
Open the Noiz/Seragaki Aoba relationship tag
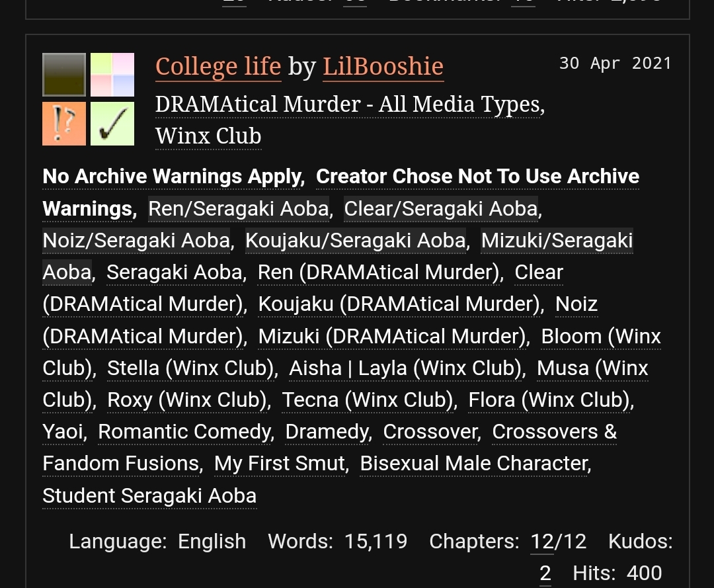[136, 240]
